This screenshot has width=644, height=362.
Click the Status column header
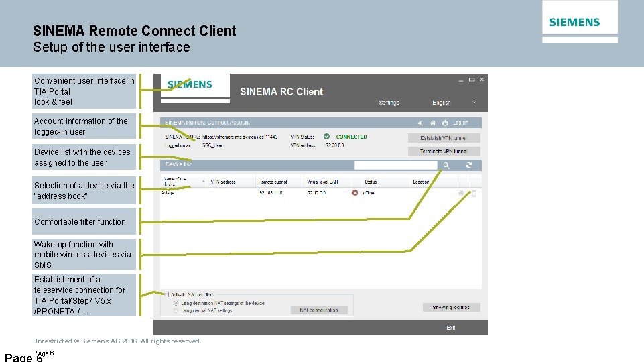371,182
